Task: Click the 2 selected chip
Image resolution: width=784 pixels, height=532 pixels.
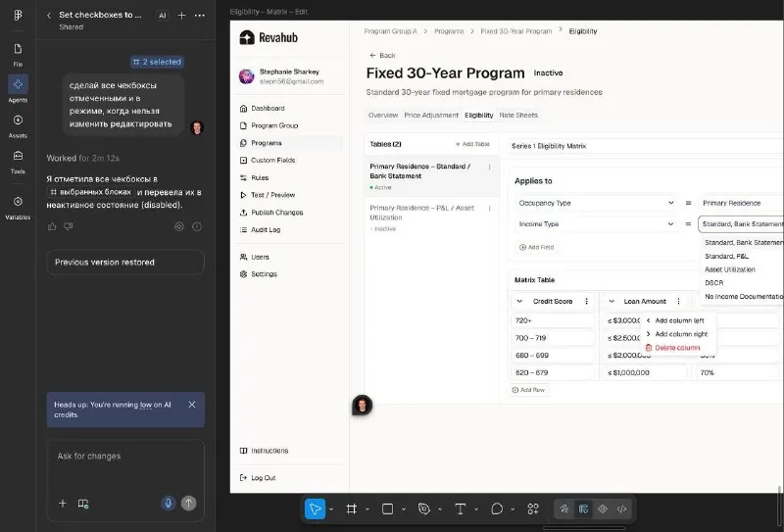Action: coord(157,62)
